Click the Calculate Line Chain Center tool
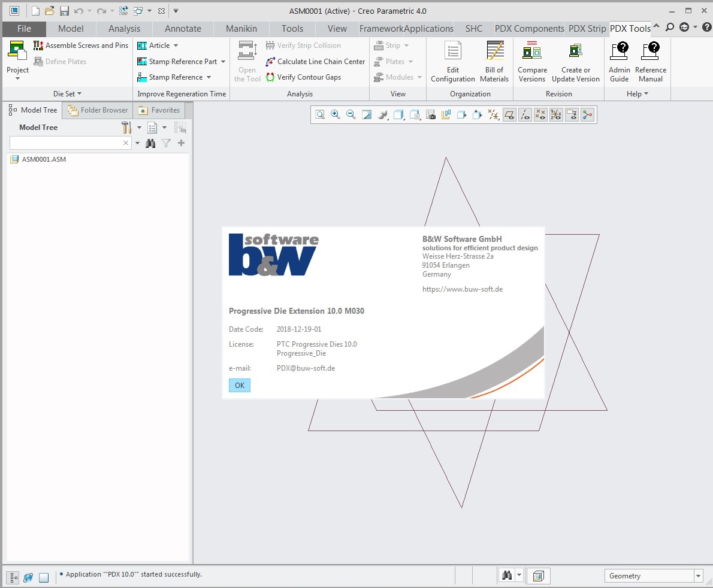Screen dimensions: 713x588 pyautogui.click(x=316, y=61)
